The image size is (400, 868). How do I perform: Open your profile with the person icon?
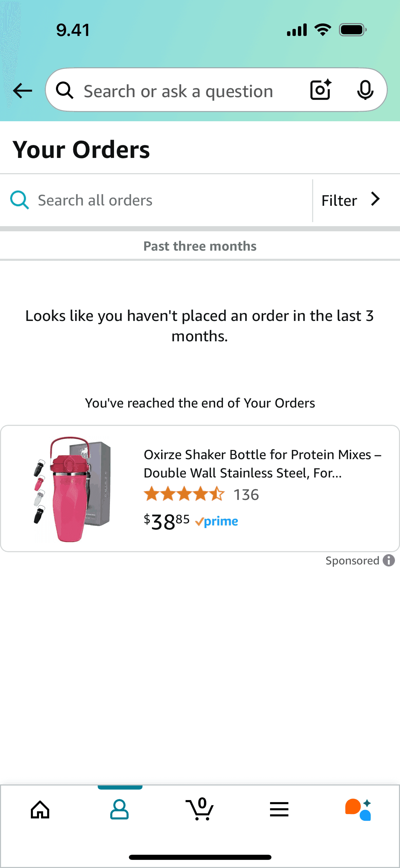point(120,809)
